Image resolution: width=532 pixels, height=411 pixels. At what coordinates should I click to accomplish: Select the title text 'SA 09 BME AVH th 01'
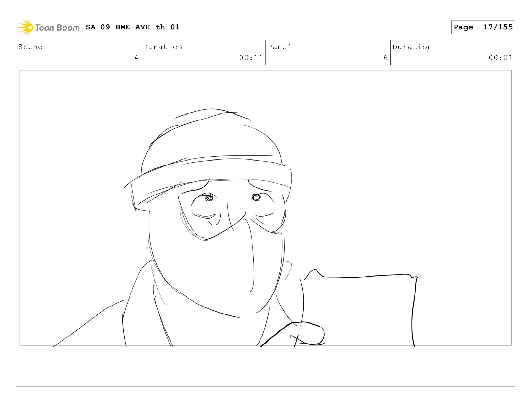(x=132, y=27)
